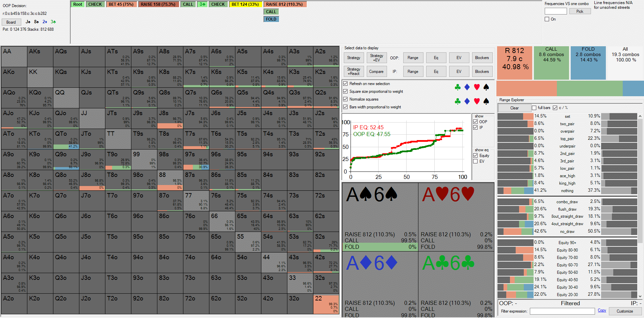Select the Root node in the tree line
Screen dimensions: 644x318
click(x=78, y=4)
